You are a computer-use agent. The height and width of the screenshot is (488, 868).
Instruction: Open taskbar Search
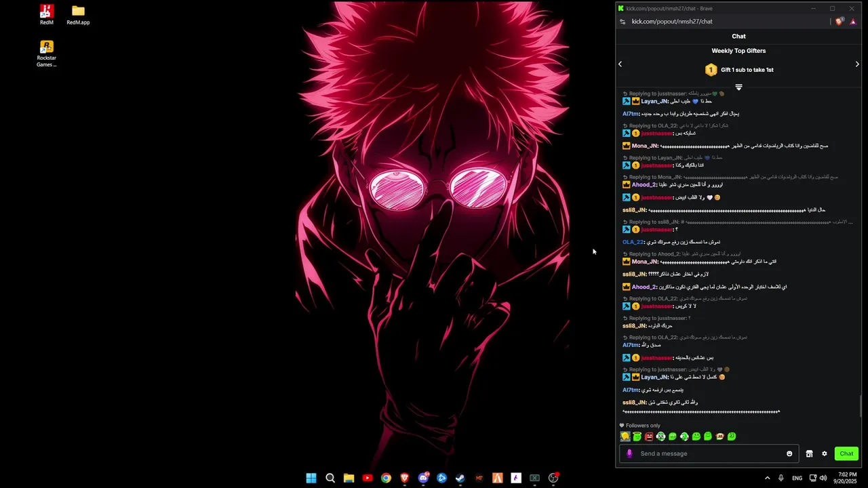(x=330, y=478)
